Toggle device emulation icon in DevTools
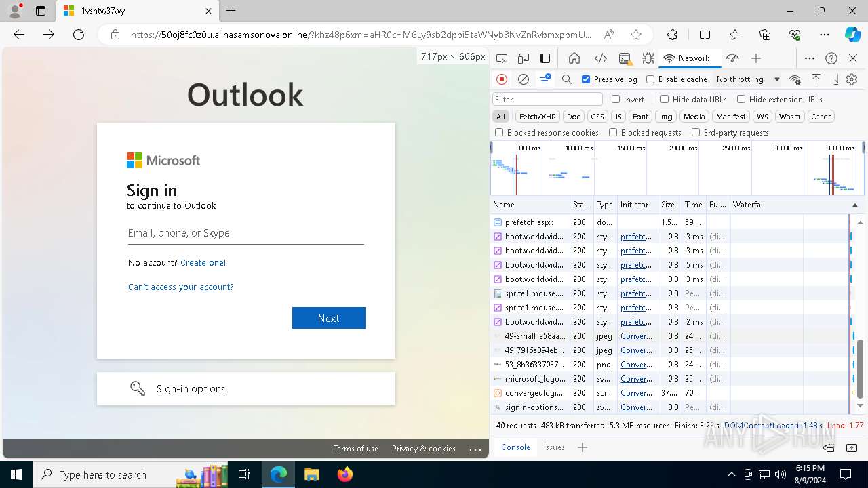Screen dimensions: 868x488 524,58
